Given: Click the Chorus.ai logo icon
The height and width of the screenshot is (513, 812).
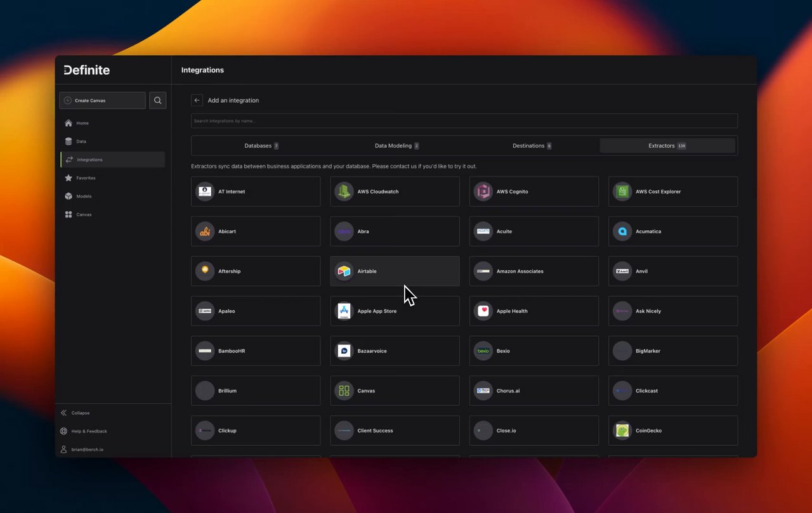Looking at the screenshot, I should pyautogui.click(x=483, y=391).
